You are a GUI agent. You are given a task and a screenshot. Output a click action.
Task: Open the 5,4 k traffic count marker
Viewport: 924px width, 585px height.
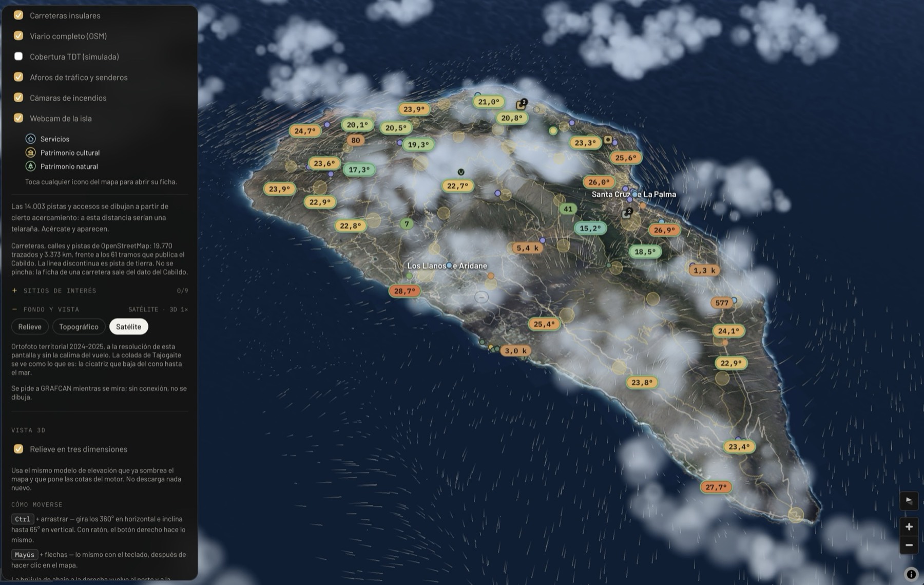pos(528,248)
